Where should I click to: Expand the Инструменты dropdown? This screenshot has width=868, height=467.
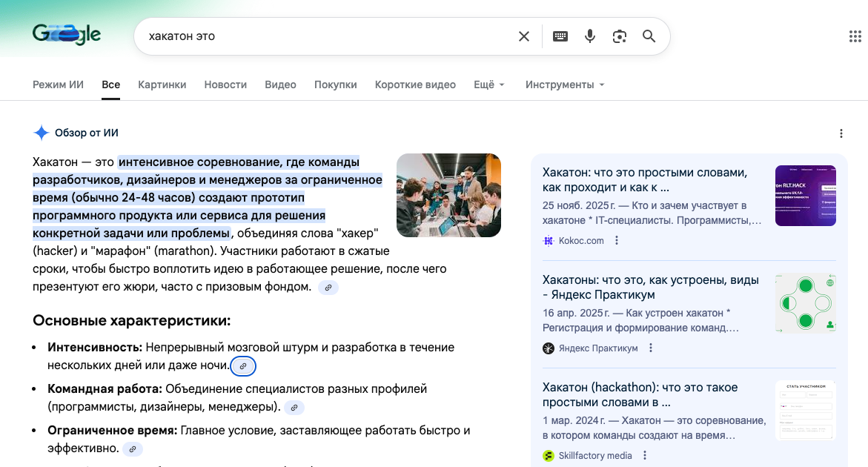(565, 85)
